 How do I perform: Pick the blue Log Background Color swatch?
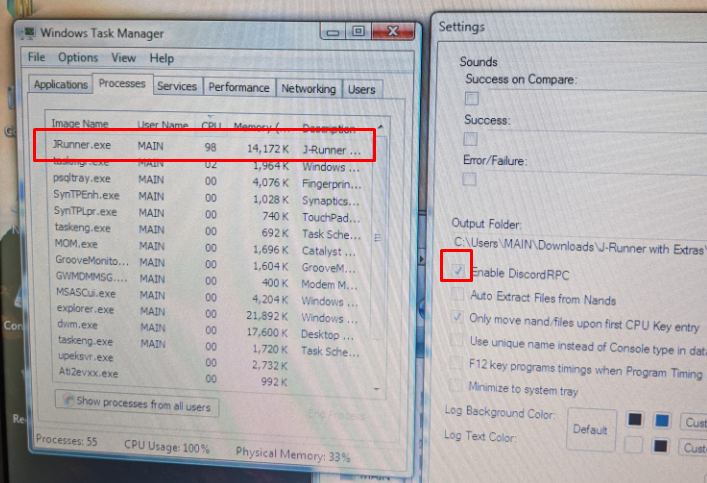point(662,420)
